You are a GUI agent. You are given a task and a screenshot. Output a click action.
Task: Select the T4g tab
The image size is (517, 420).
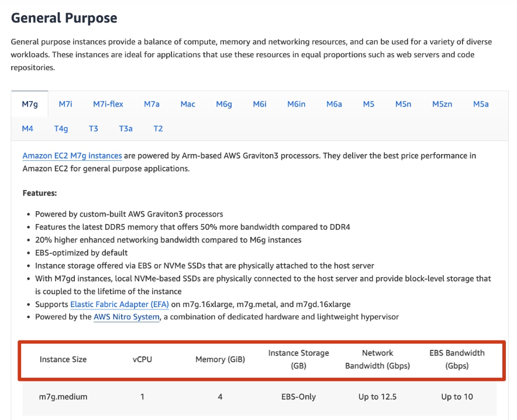coord(61,129)
